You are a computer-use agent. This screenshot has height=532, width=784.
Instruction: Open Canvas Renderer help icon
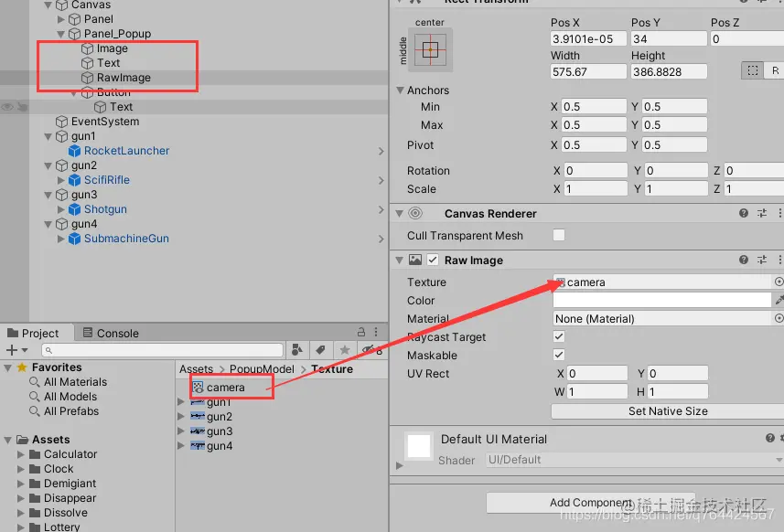[744, 213]
